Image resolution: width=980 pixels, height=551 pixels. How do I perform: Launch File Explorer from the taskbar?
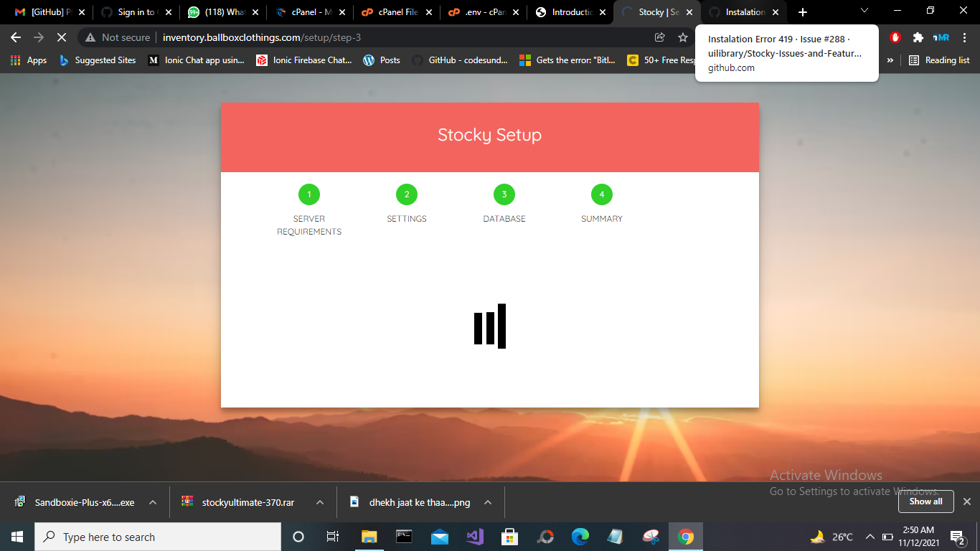point(369,537)
